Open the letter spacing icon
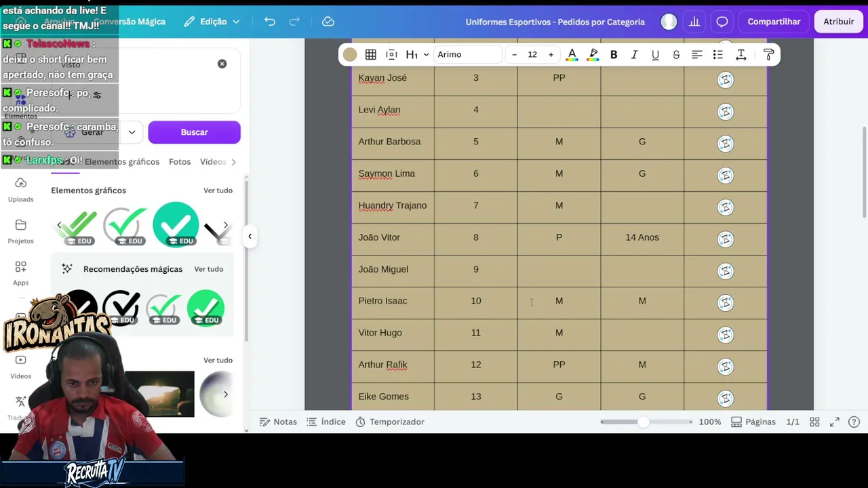The width and height of the screenshot is (868, 488). (x=741, y=54)
